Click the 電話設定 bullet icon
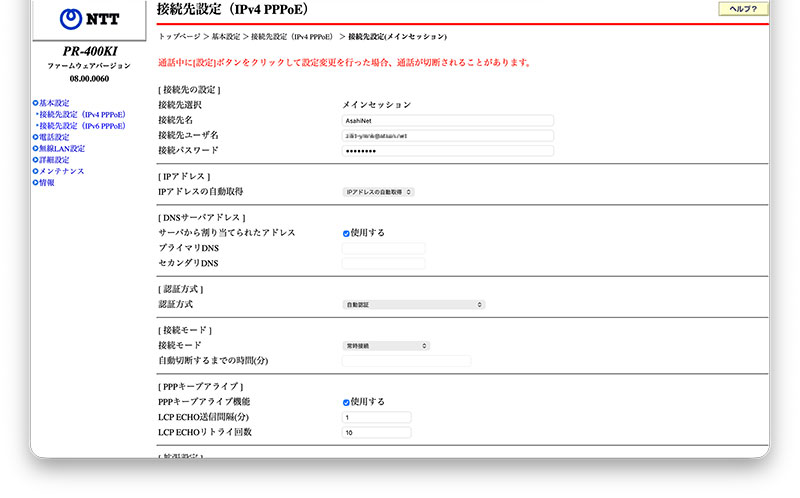 click(35, 137)
